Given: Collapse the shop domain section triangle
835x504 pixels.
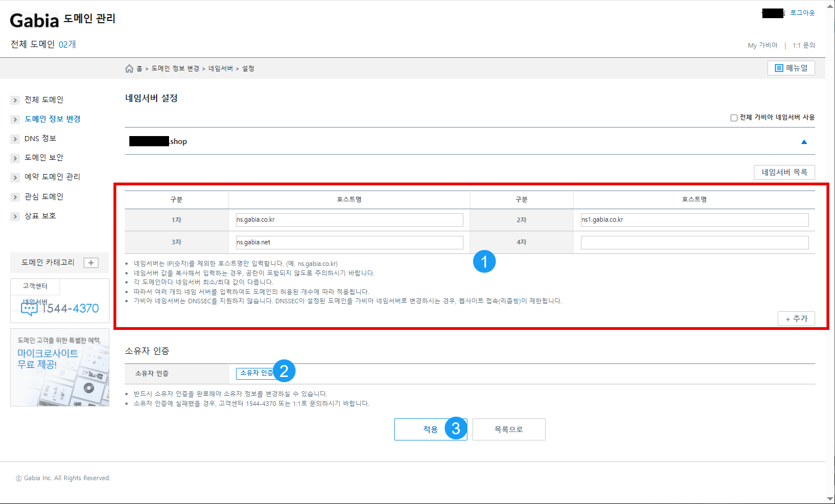Looking at the screenshot, I should click(x=804, y=142).
